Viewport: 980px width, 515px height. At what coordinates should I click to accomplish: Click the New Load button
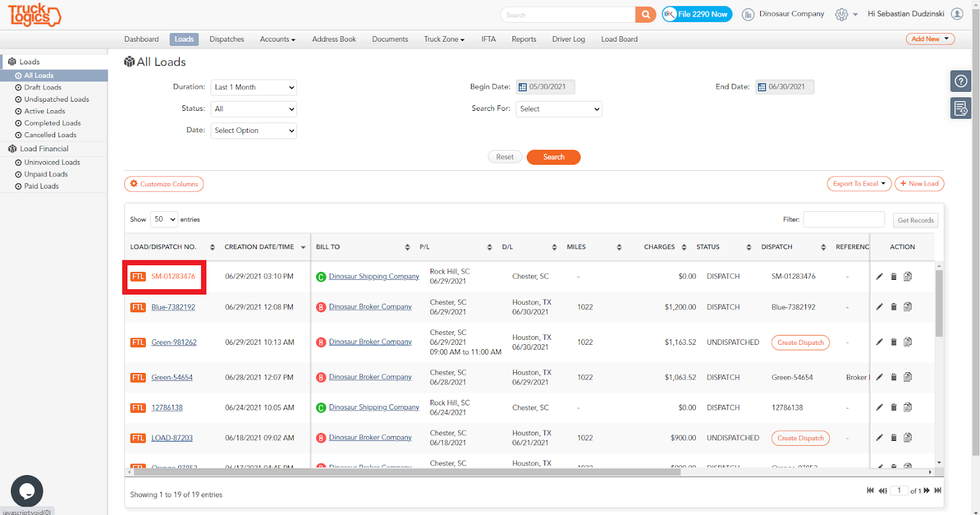(919, 184)
